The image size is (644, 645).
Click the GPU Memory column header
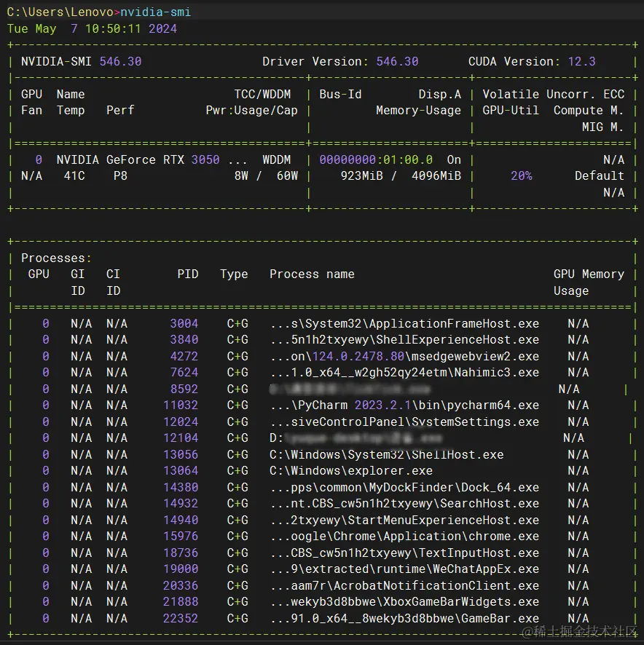click(589, 274)
